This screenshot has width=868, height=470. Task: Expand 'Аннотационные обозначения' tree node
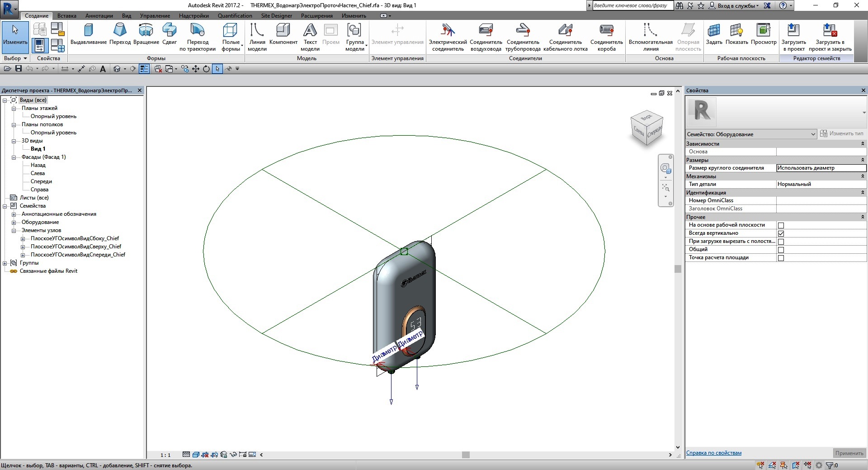[x=14, y=214]
